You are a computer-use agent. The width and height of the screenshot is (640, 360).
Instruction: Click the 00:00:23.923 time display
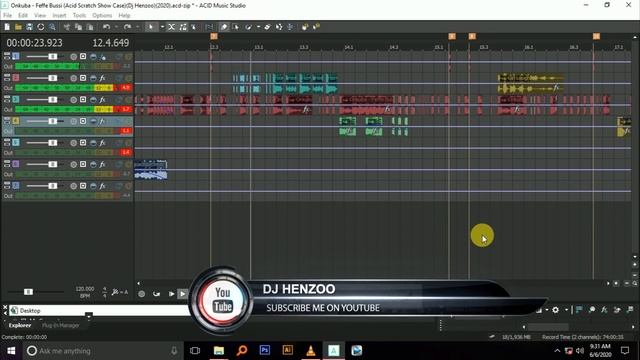point(35,43)
